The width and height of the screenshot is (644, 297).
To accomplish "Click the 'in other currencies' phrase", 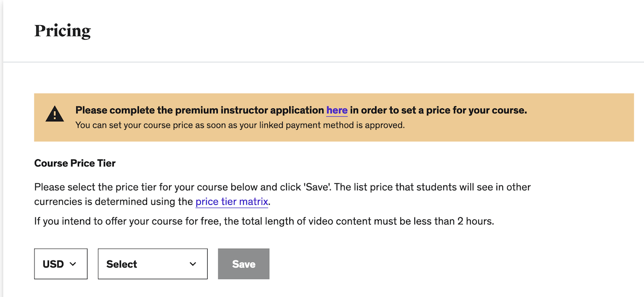I will tap(504, 187).
